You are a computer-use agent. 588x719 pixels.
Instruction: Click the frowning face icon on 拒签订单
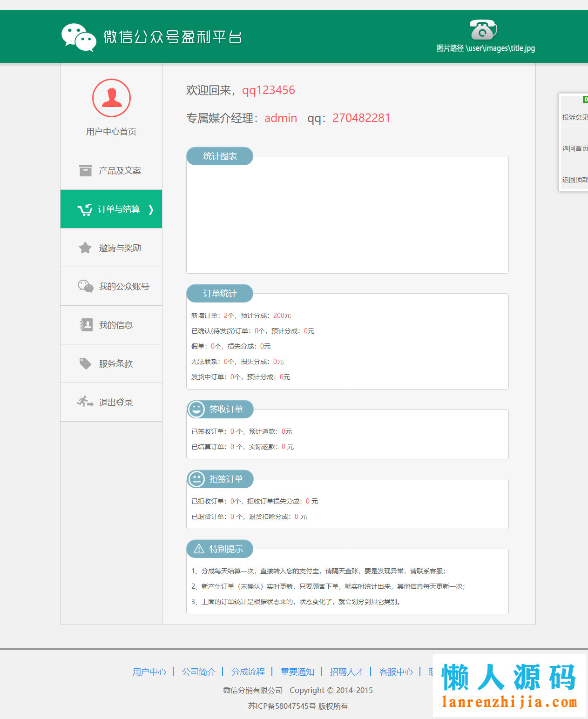coord(196,479)
